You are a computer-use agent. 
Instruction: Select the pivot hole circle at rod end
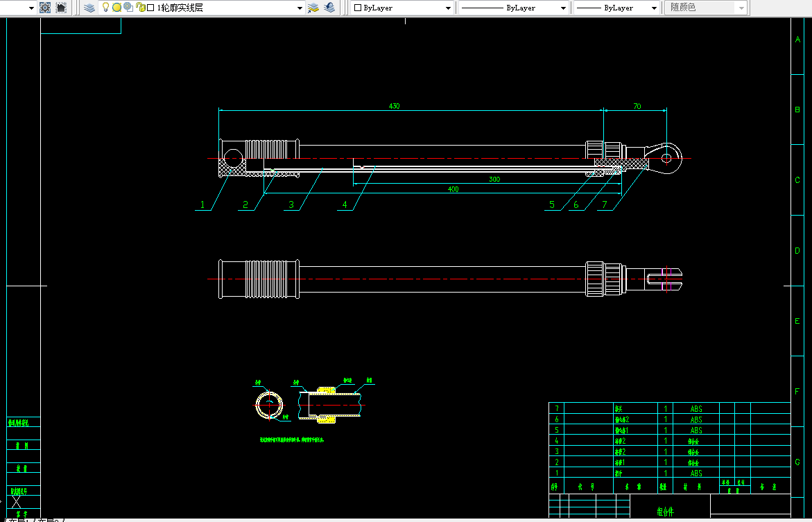(x=666, y=158)
